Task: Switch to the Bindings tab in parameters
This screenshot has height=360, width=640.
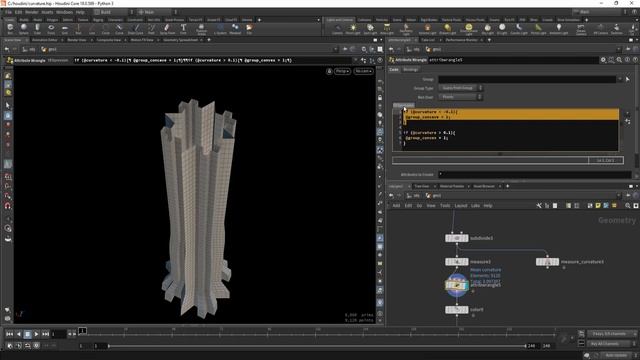Action: [410, 70]
